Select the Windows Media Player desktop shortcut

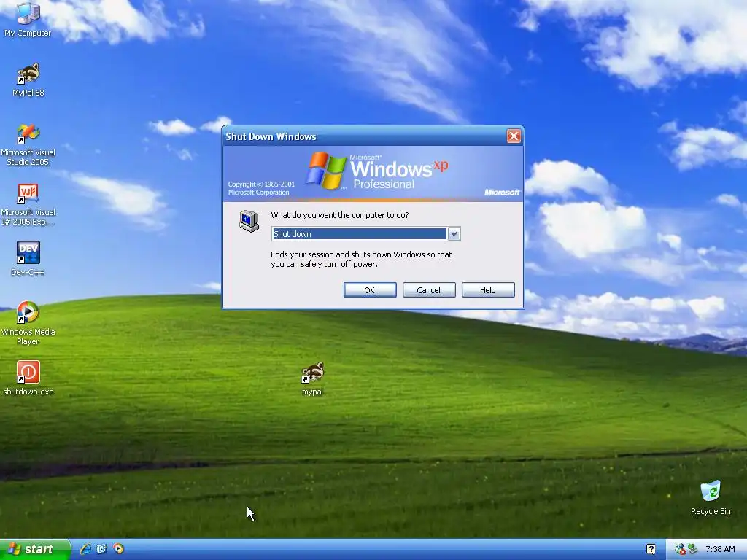coord(28,323)
